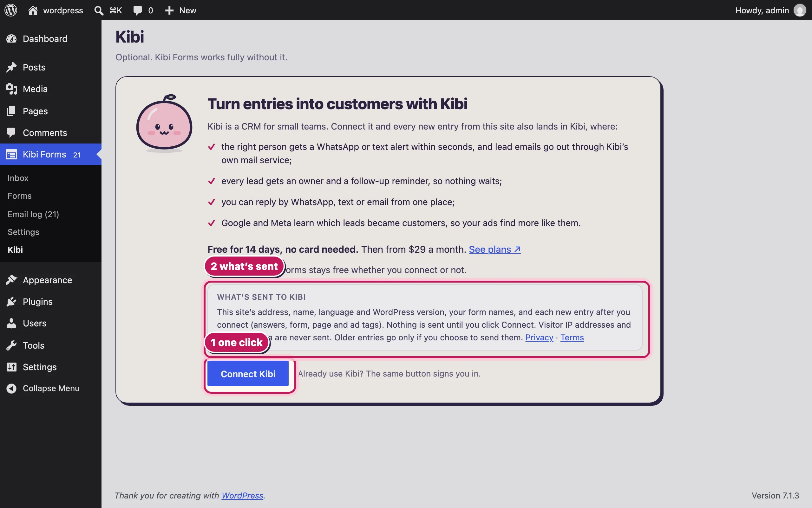Image resolution: width=812 pixels, height=508 pixels.
Task: Collapse the admin menu arrow icon
Action: (11, 388)
